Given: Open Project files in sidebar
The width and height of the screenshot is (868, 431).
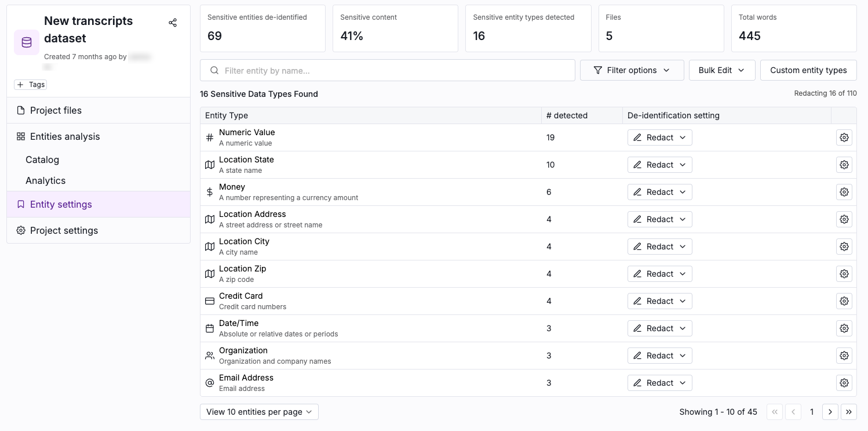Looking at the screenshot, I should [56, 110].
